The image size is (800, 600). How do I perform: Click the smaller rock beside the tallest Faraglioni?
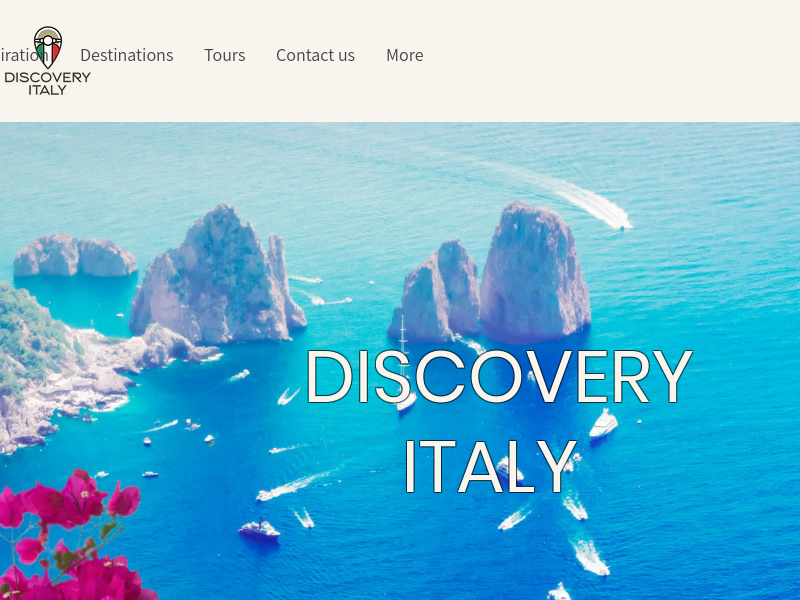click(438, 291)
